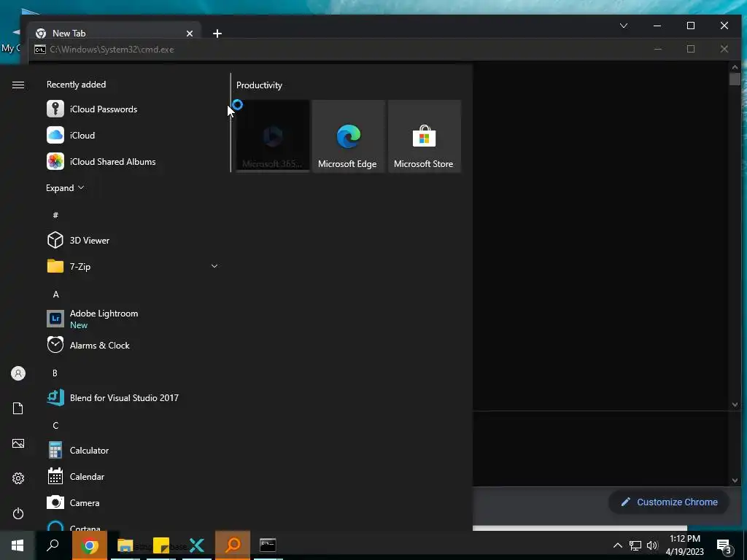
Task: Open the Microsoft Store tile
Action: coord(424,136)
